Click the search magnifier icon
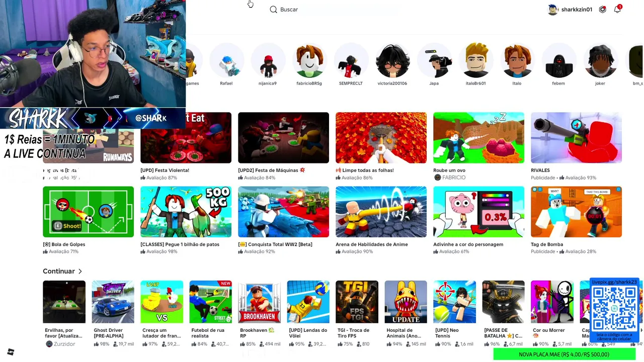644x362 pixels. (x=273, y=10)
